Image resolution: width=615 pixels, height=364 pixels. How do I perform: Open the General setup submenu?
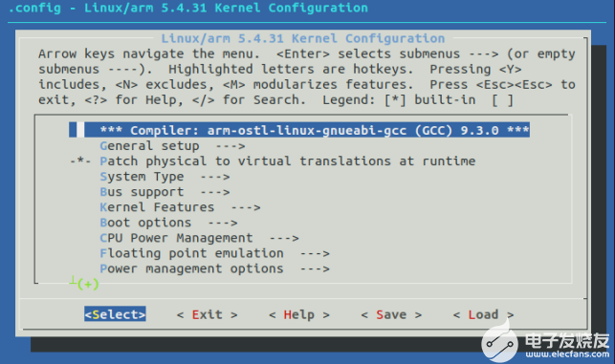(172, 146)
